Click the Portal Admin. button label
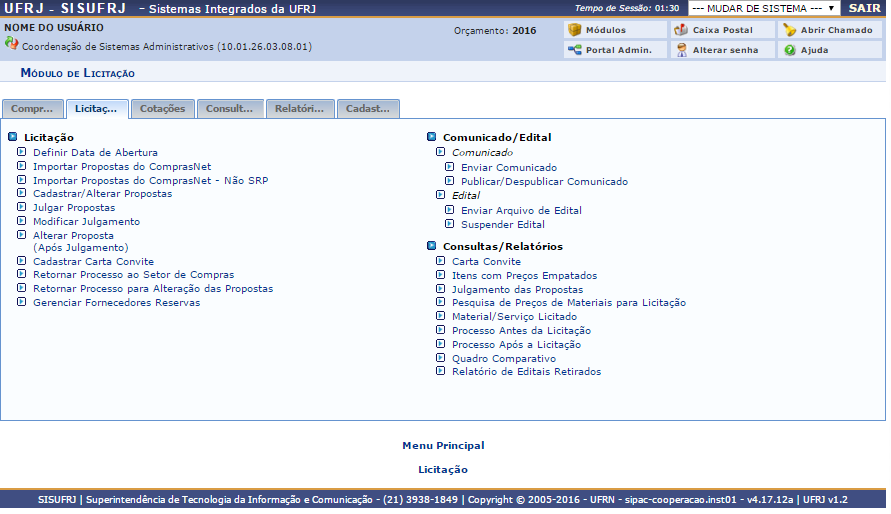 (619, 50)
